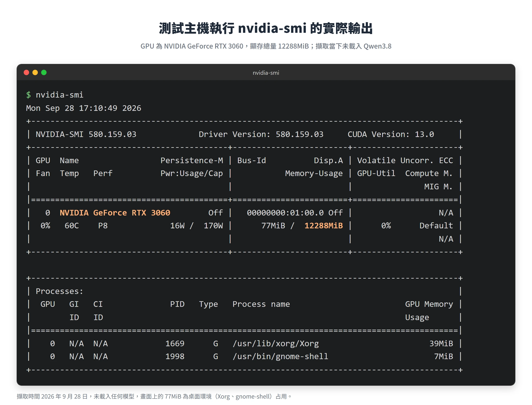Click the nvidia-smi terminal title text

point(266,73)
